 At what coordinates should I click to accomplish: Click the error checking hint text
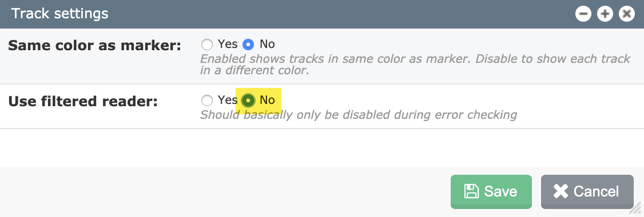(358, 115)
